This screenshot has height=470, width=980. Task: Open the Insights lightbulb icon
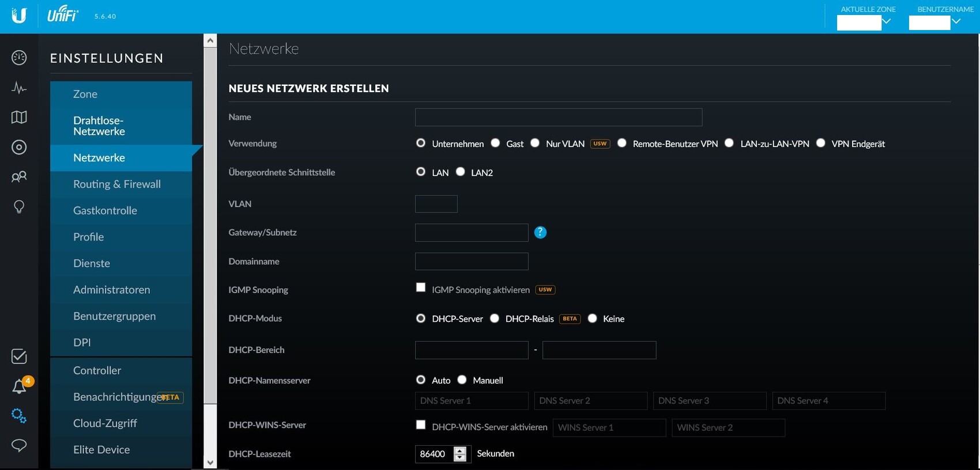(19, 206)
